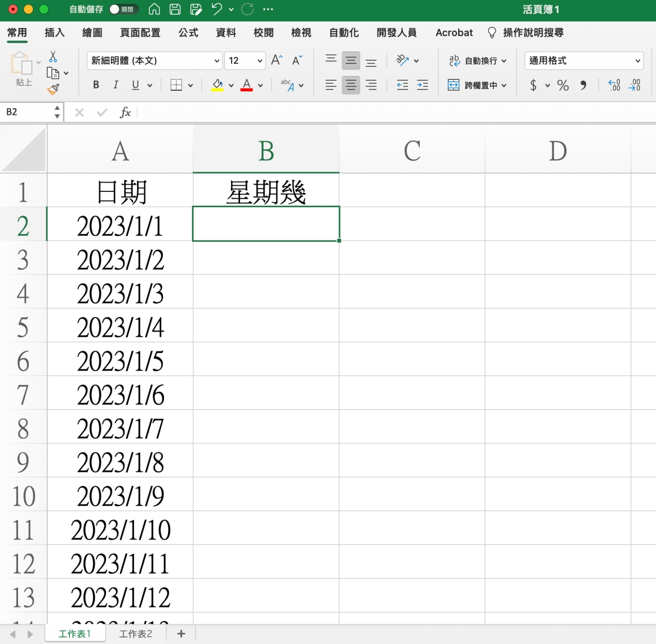Apply the red font color A

247,85
